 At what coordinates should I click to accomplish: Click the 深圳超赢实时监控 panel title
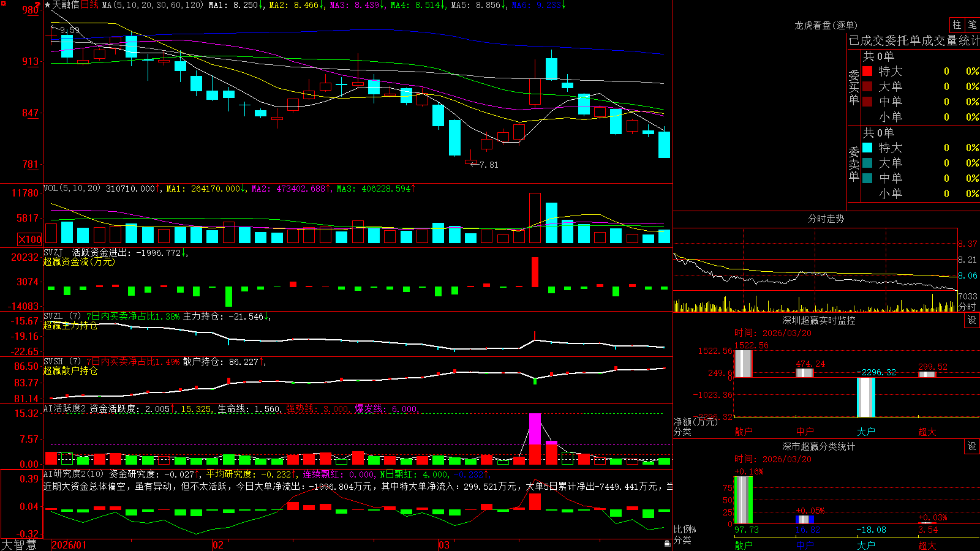(818, 320)
